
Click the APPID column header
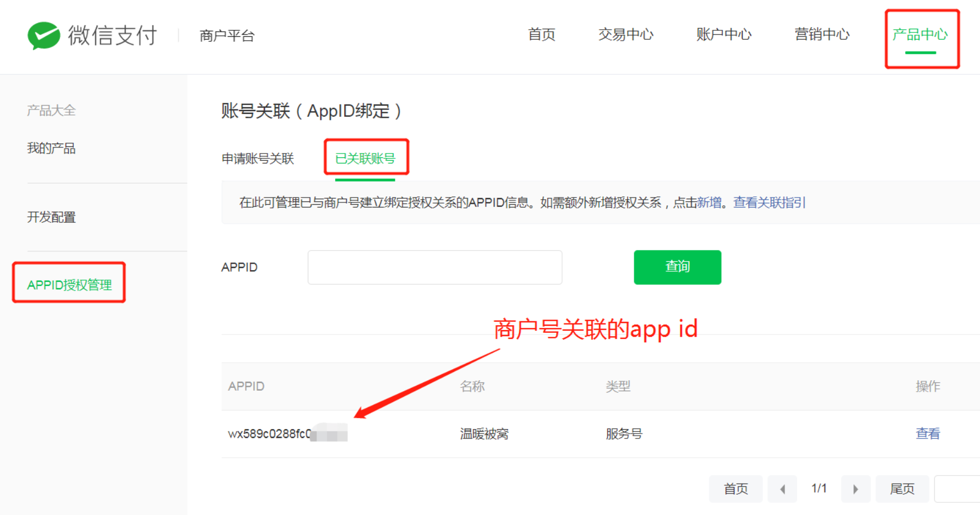point(246,386)
